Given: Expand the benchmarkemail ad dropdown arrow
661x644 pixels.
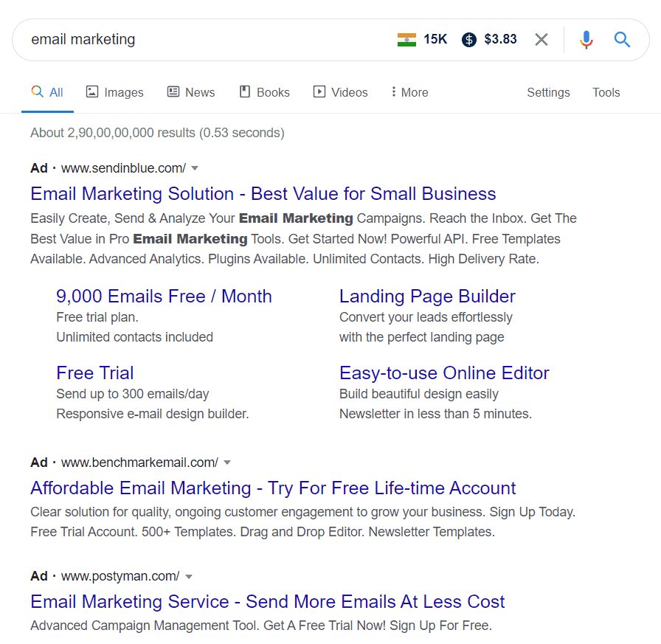Looking at the screenshot, I should (x=227, y=463).
